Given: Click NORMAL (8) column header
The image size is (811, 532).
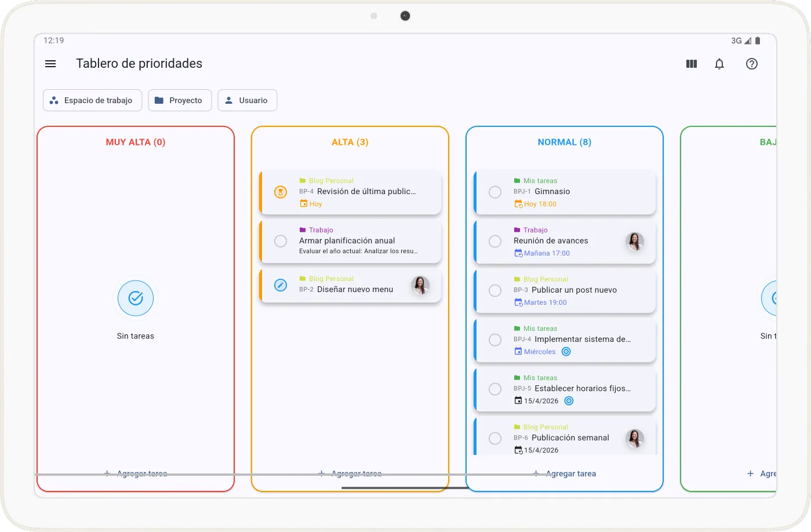Looking at the screenshot, I should [565, 142].
